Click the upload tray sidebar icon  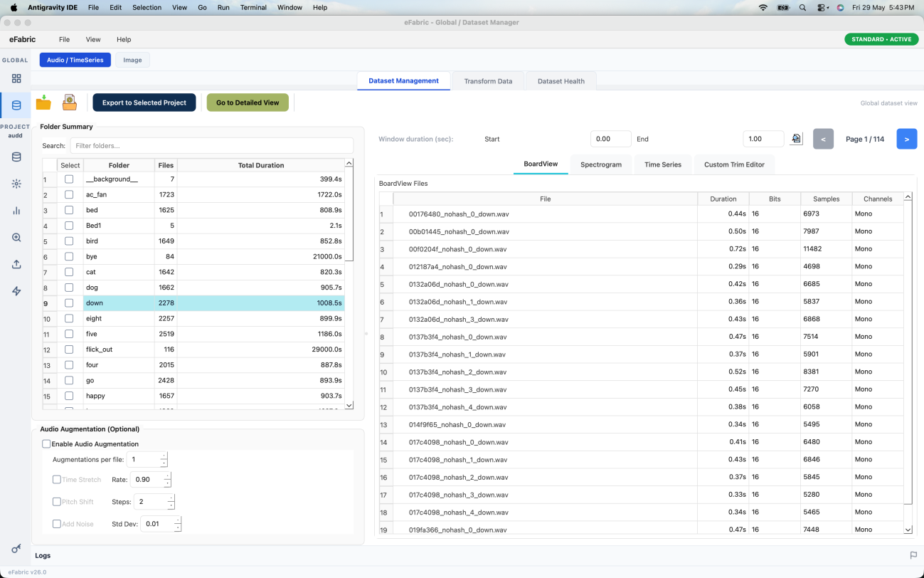pyautogui.click(x=16, y=264)
